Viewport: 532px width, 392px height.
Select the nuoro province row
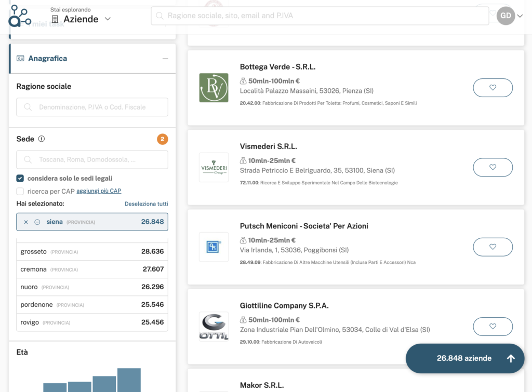[92, 287]
